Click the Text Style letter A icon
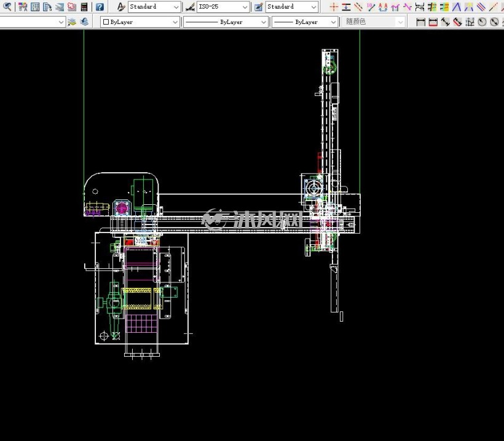 pyautogui.click(x=121, y=6)
